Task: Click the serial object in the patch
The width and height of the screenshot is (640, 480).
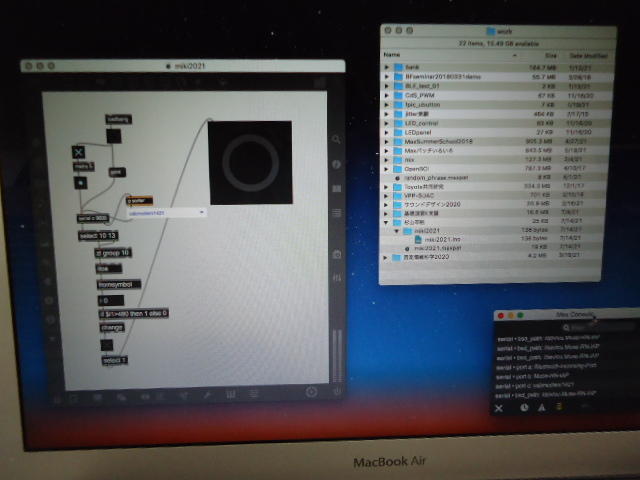Action: (x=93, y=218)
